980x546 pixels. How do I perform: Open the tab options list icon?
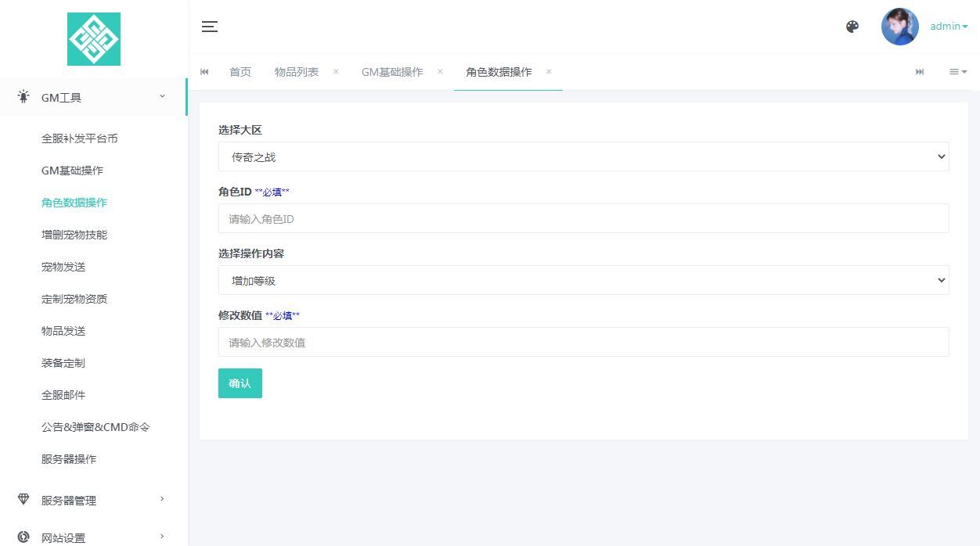(958, 72)
